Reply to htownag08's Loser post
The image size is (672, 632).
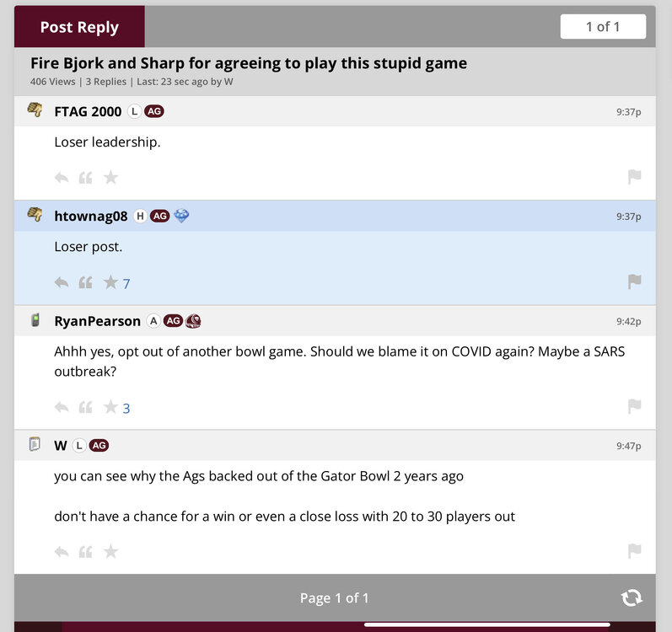click(x=62, y=282)
